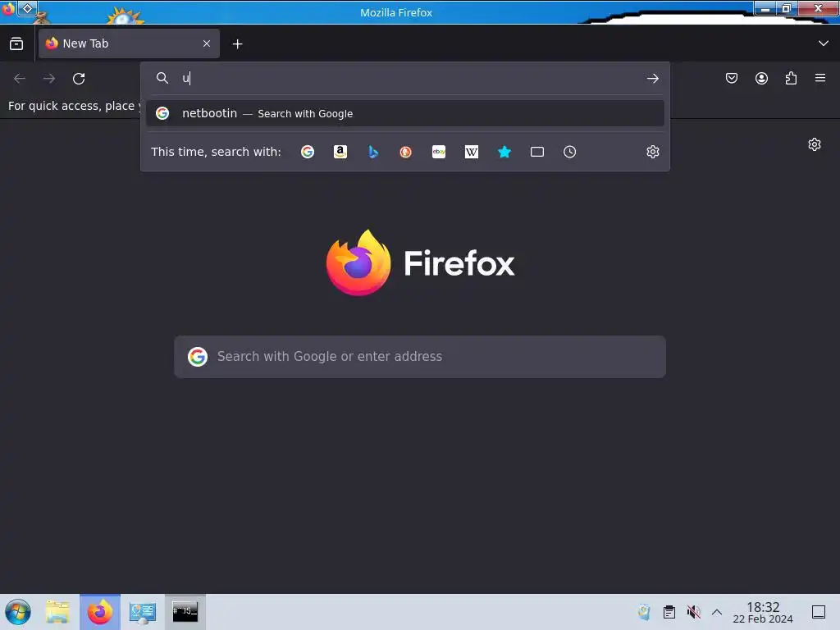Select Firefox in the taskbar
Viewport: 840px width, 630px height.
[x=100, y=612]
